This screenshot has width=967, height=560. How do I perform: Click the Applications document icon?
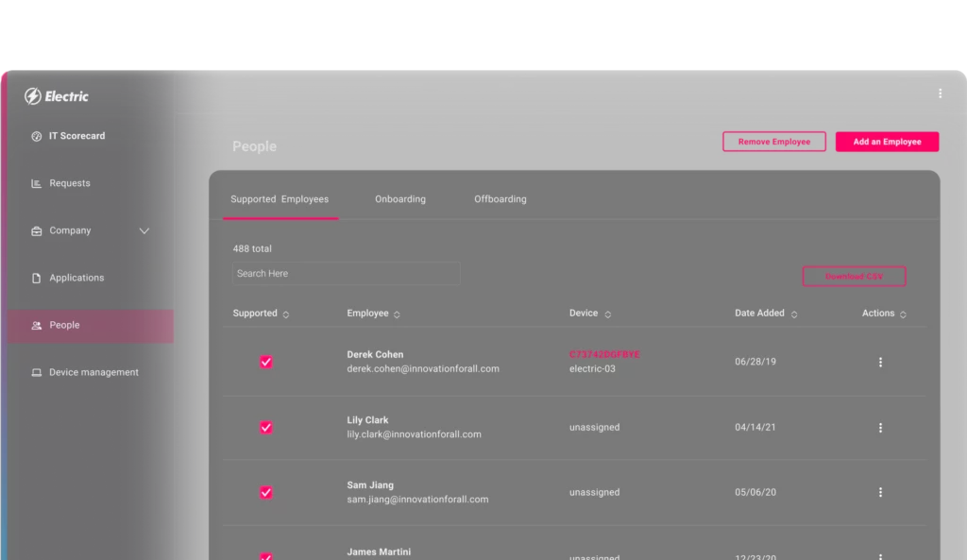(35, 277)
